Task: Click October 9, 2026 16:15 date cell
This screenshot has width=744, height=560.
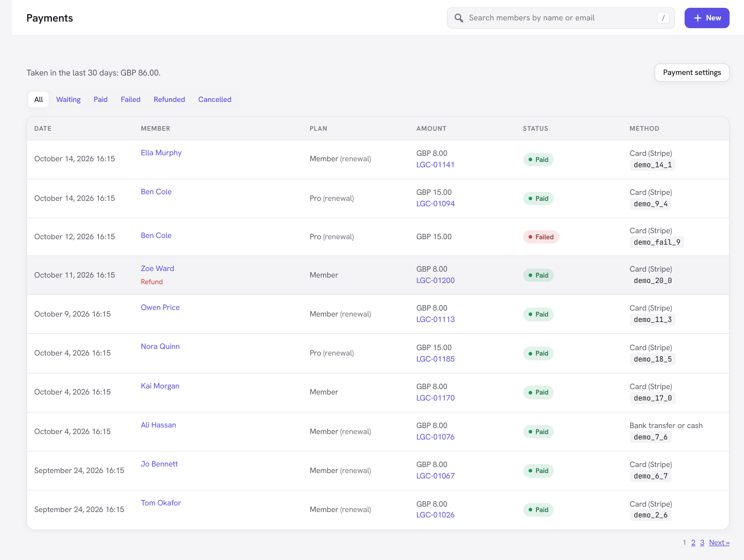Action: (72, 314)
